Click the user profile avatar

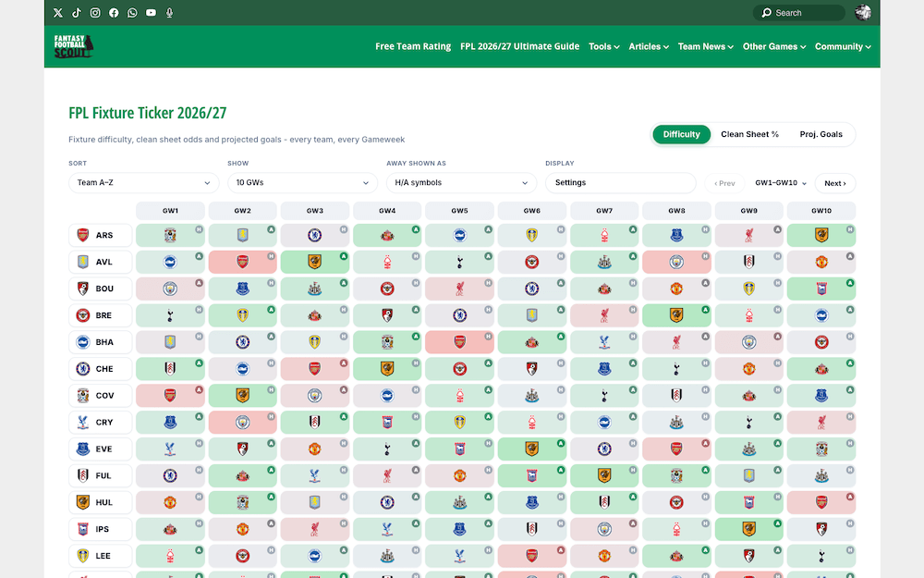(863, 12)
